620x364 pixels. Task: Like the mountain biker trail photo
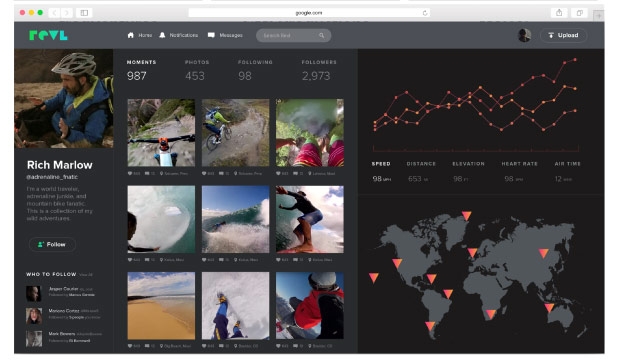[204, 174]
